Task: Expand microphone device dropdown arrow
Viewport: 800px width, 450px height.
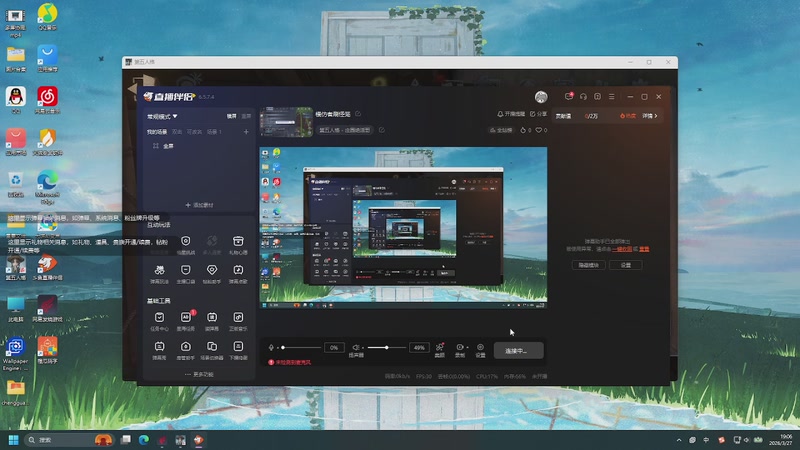Action: pos(278,348)
